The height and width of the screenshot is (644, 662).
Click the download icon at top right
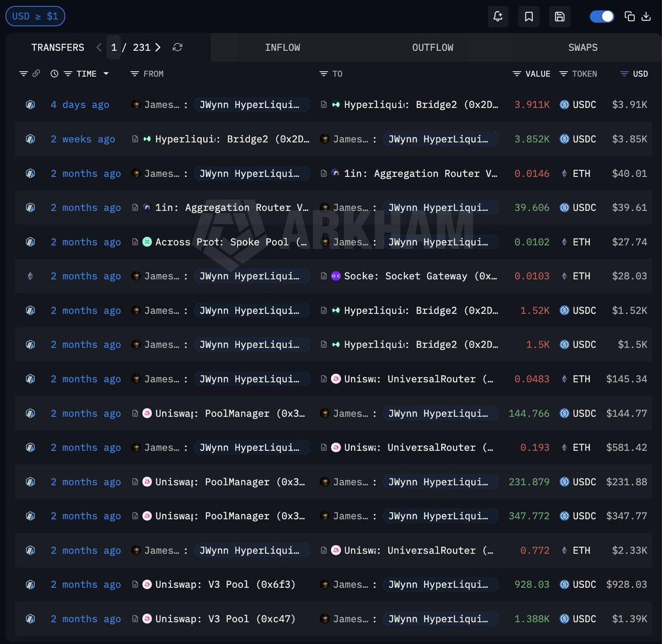[x=646, y=17]
